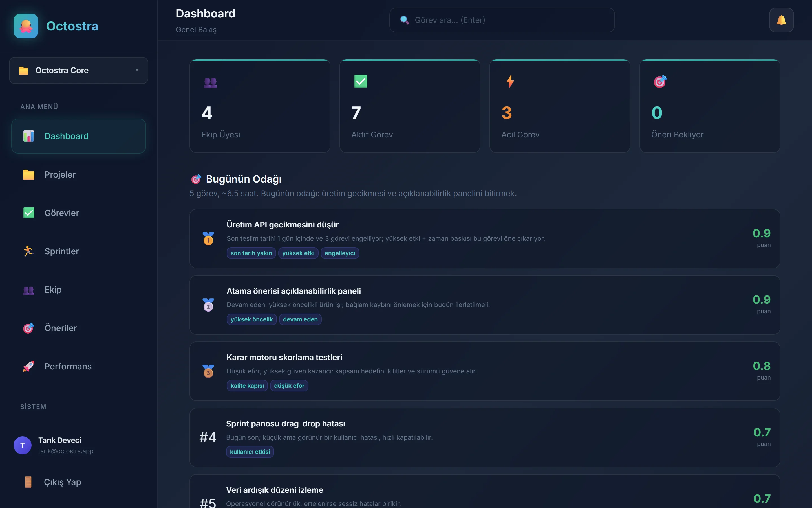
Task: Open the Tarık Deveci user profile name
Action: (x=60, y=440)
